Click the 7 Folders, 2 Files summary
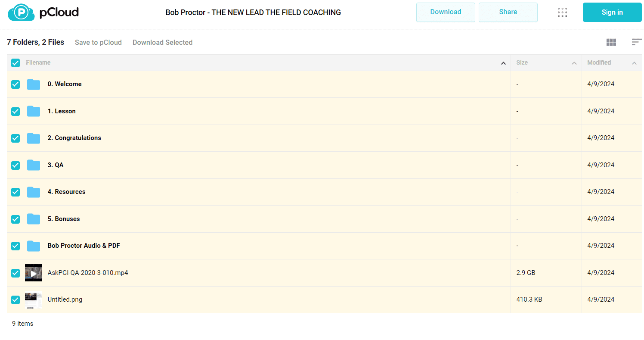Image resolution: width=644 pixels, height=340 pixels. [x=35, y=42]
